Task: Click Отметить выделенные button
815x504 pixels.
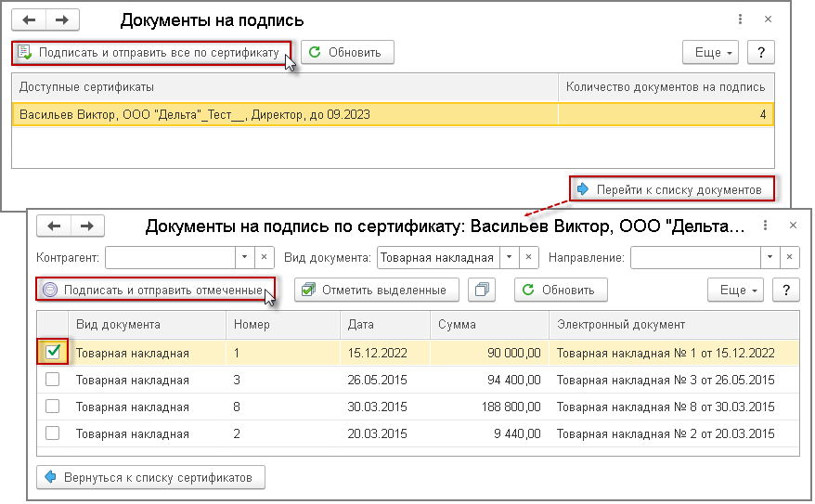Action: click(x=376, y=290)
